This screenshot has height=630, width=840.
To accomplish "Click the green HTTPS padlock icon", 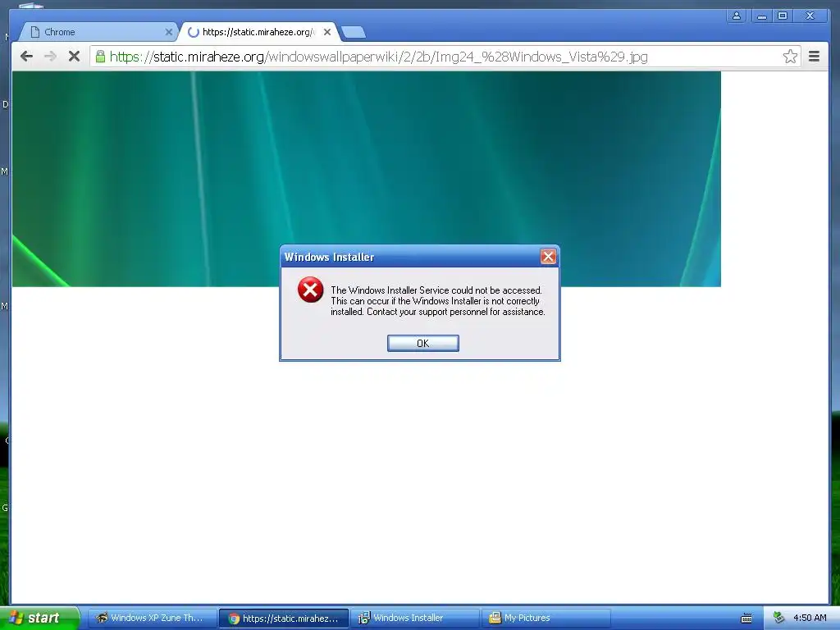I will tap(100, 57).
